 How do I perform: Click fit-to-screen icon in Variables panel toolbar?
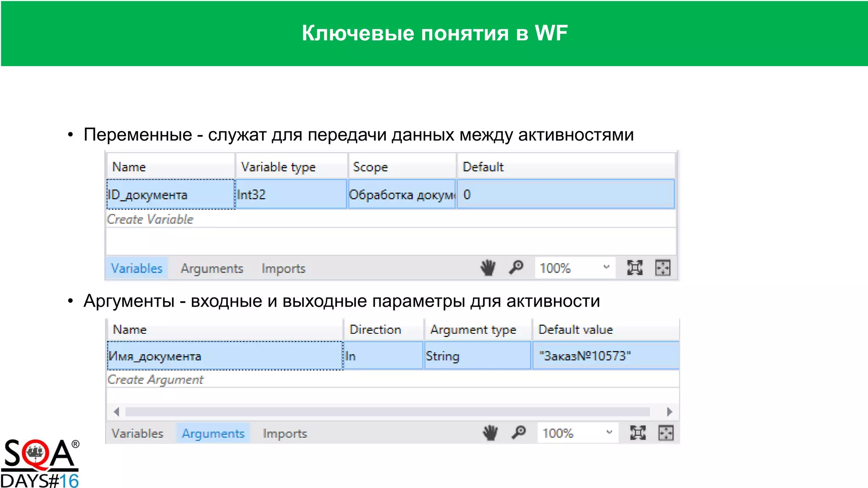coord(634,268)
